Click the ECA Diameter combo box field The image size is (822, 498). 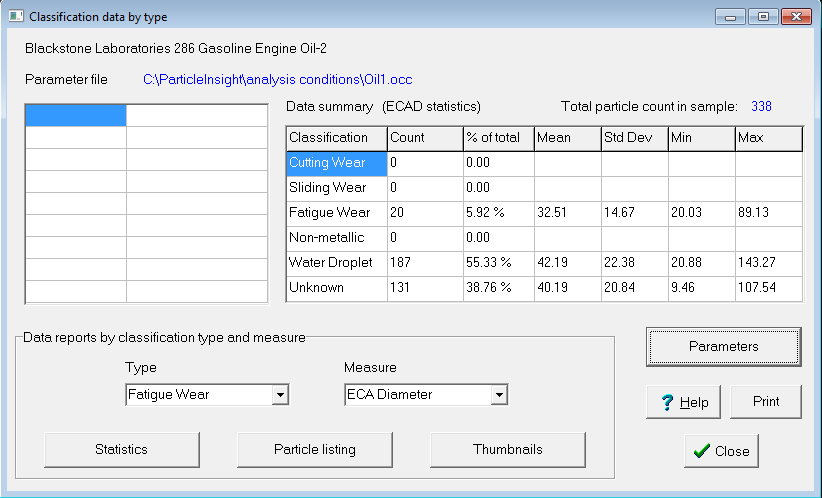pos(416,395)
